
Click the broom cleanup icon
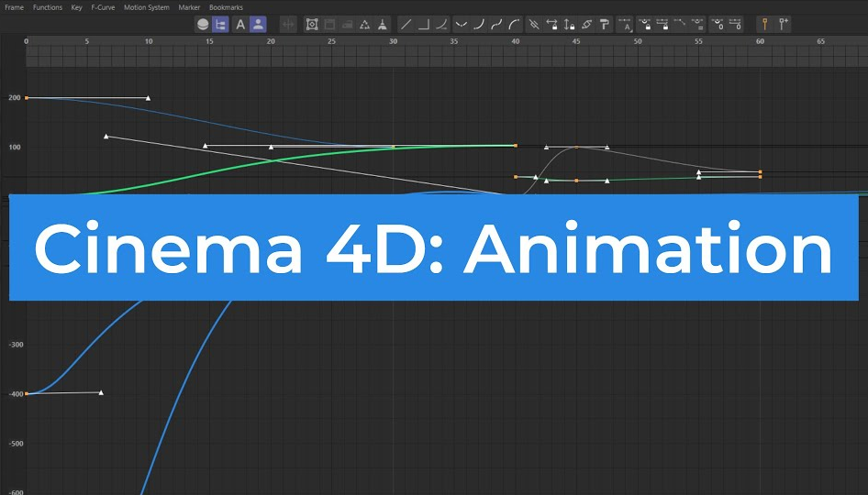pos(383,25)
